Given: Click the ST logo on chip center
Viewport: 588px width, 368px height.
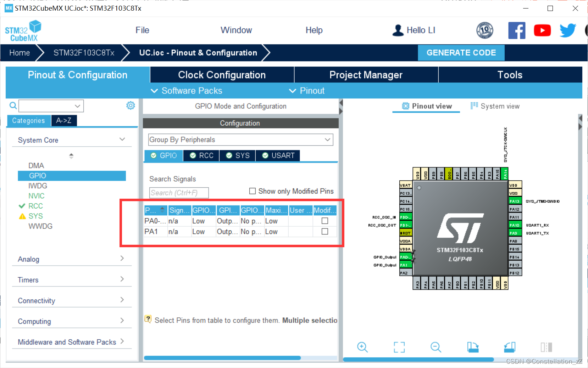Looking at the screenshot, I should click(x=460, y=228).
